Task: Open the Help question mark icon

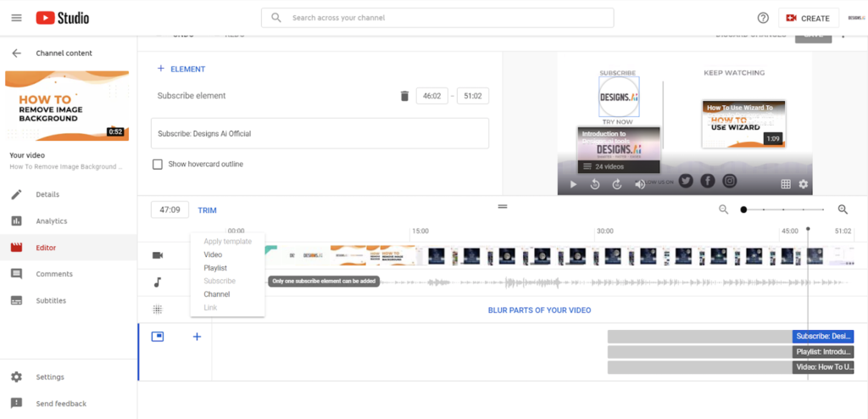Action: 762,18
